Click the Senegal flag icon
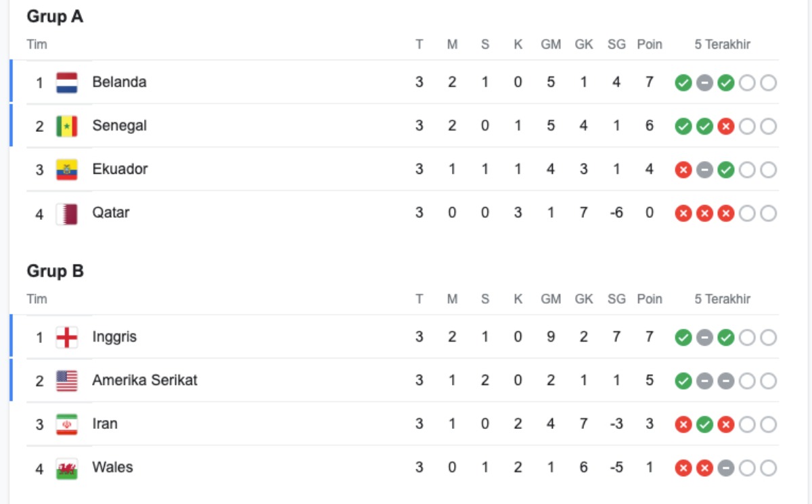The height and width of the screenshot is (504, 812). click(x=67, y=127)
